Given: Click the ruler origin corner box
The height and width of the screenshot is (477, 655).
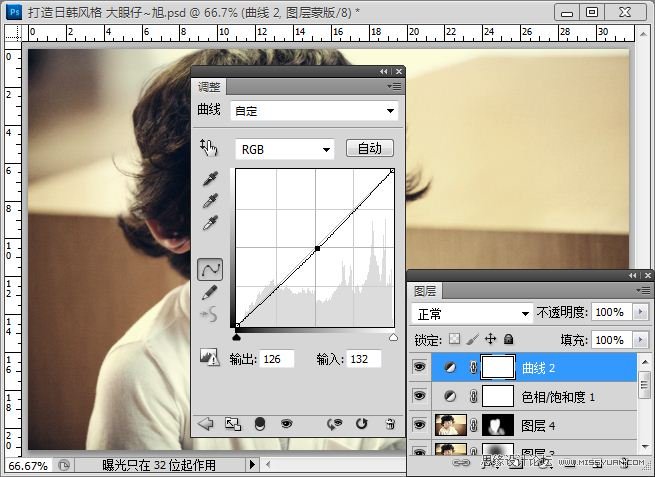Looking at the screenshot, I should point(13,33).
